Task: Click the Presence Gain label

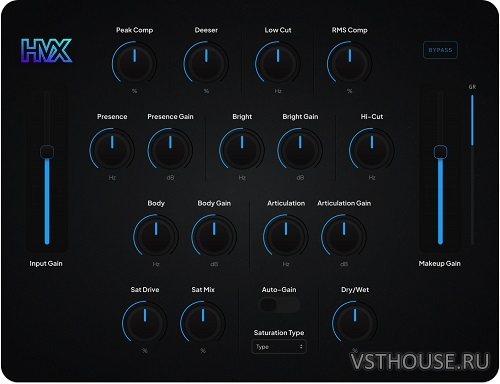Action: (170, 117)
